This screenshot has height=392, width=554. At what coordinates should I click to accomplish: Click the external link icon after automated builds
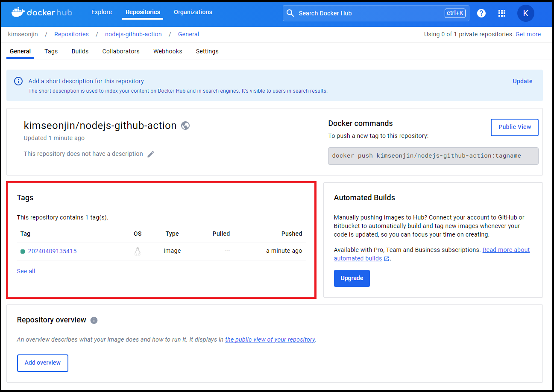(x=387, y=259)
